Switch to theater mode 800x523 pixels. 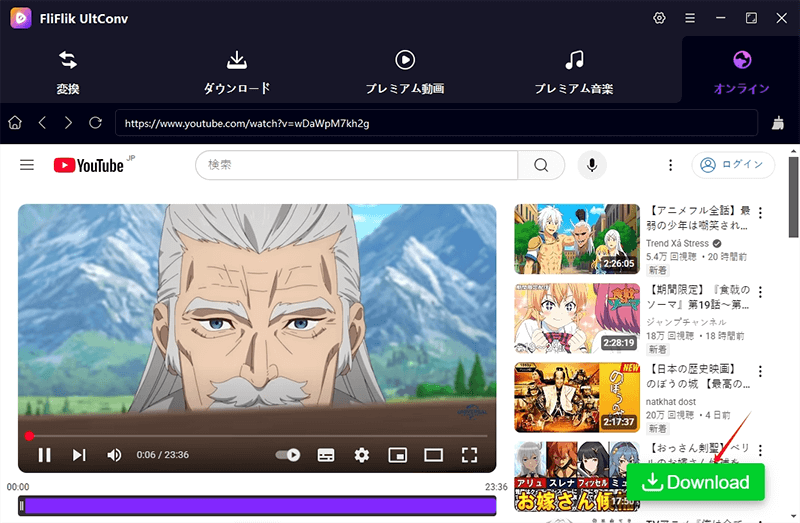[x=434, y=455]
